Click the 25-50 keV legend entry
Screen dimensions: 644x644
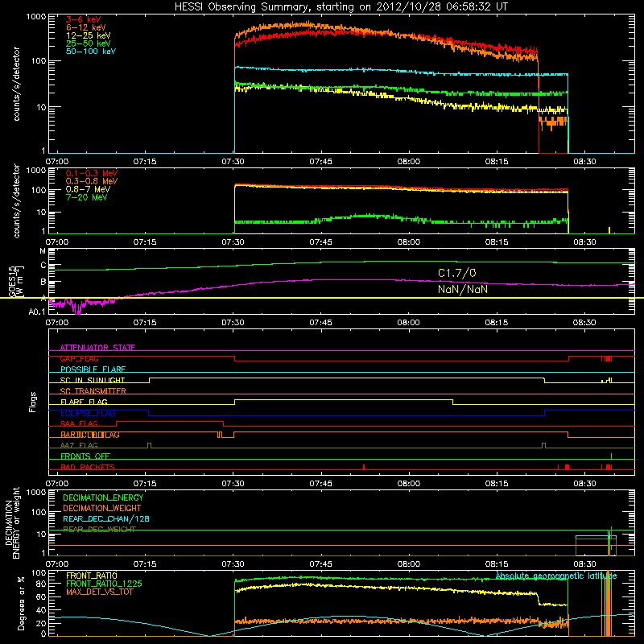click(x=89, y=43)
